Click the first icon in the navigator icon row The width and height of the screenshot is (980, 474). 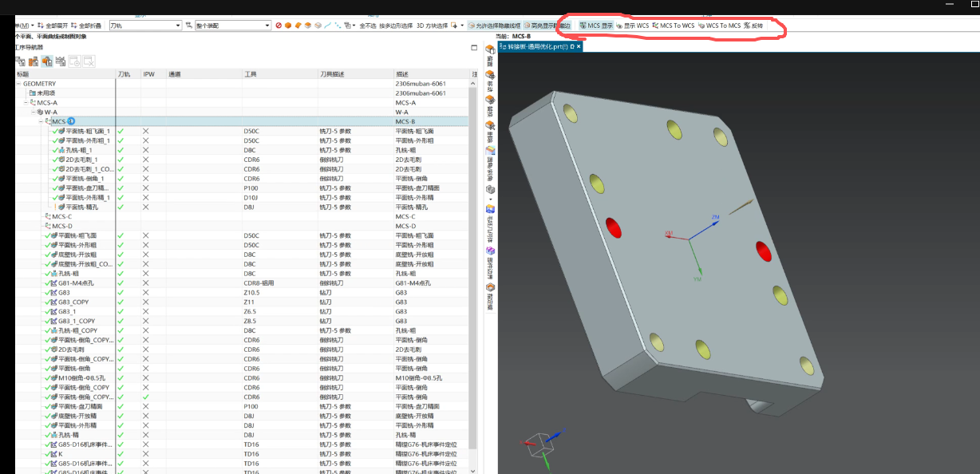(21, 61)
